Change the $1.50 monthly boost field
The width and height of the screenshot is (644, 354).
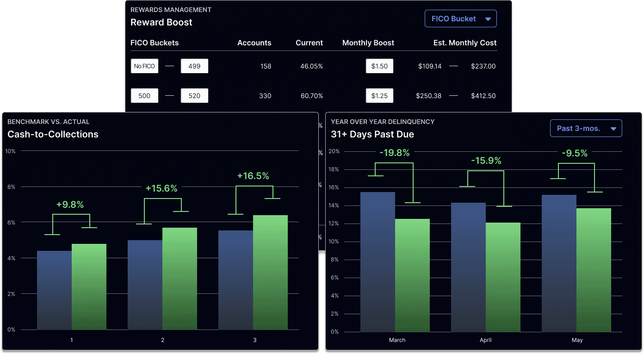(x=379, y=66)
